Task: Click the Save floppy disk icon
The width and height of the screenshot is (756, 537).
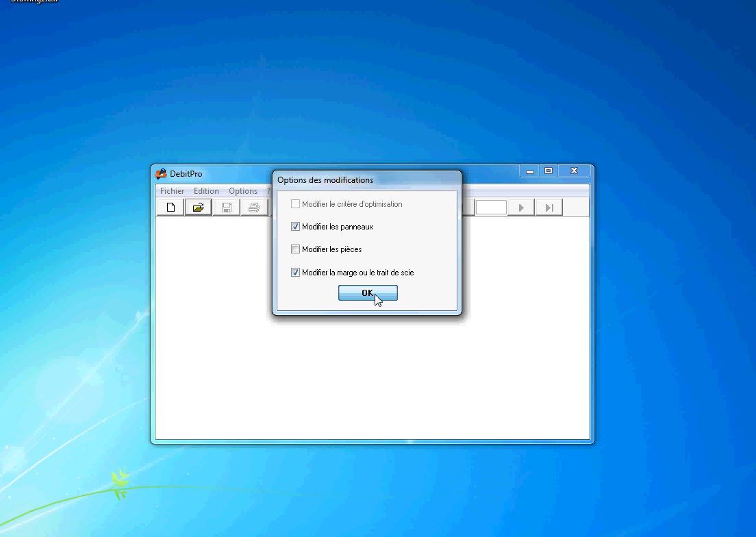Action: (x=226, y=208)
